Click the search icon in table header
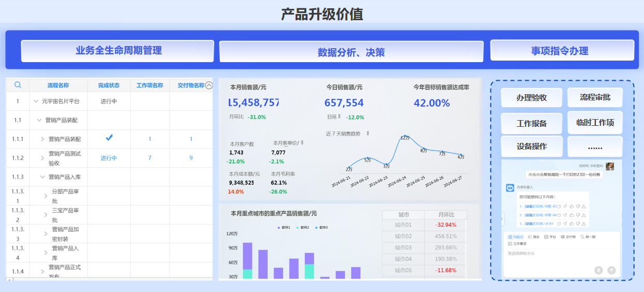The image size is (644, 292). click(x=18, y=85)
